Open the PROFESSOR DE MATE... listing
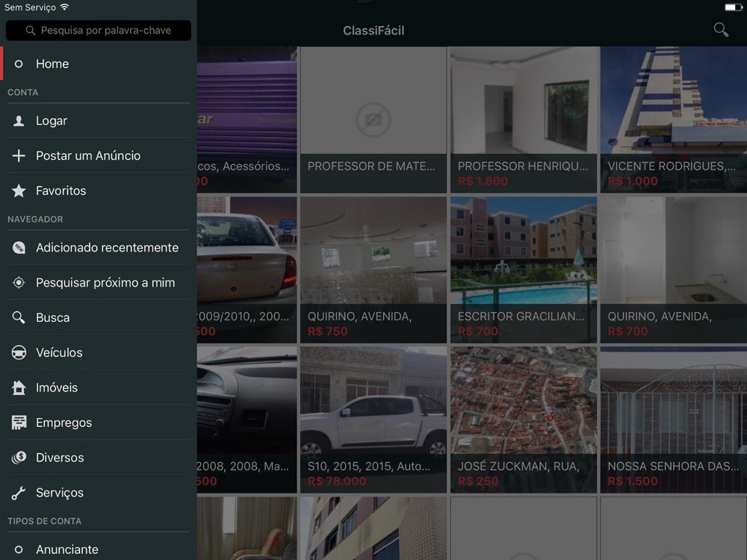The height and width of the screenshot is (560, 747). [373, 119]
